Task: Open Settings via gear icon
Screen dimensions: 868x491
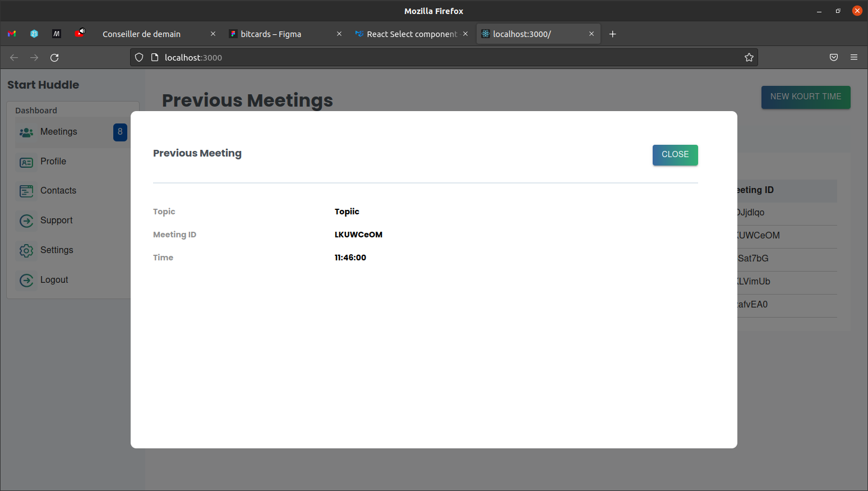Action: click(26, 250)
